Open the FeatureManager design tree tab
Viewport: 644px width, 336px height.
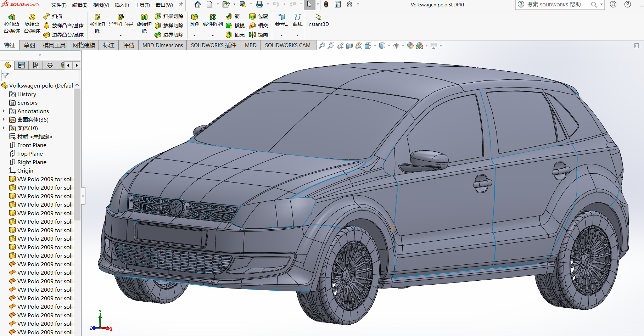[7, 65]
